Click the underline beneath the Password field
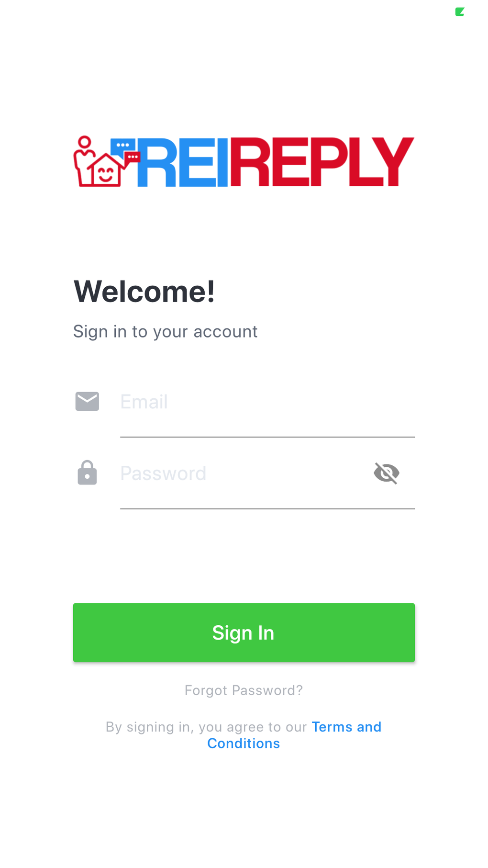 (x=267, y=508)
